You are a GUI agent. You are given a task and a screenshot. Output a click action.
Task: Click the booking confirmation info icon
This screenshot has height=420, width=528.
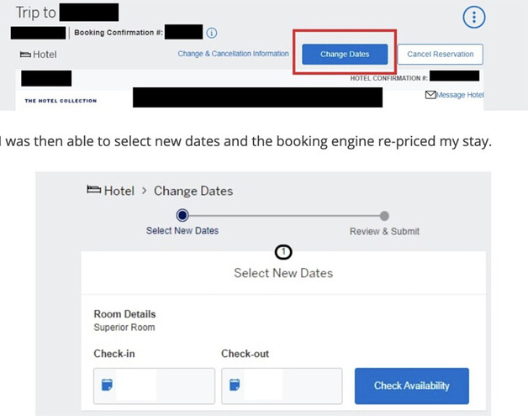[212, 33]
